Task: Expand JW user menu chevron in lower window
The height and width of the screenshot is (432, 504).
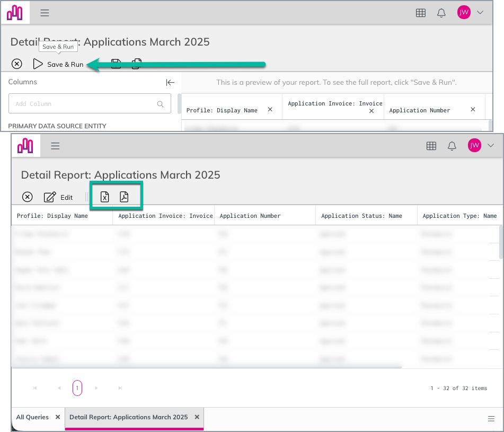Action: (x=491, y=146)
